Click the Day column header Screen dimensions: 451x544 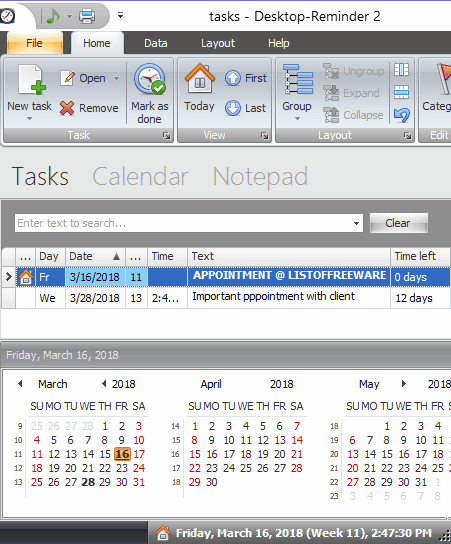coord(51,256)
